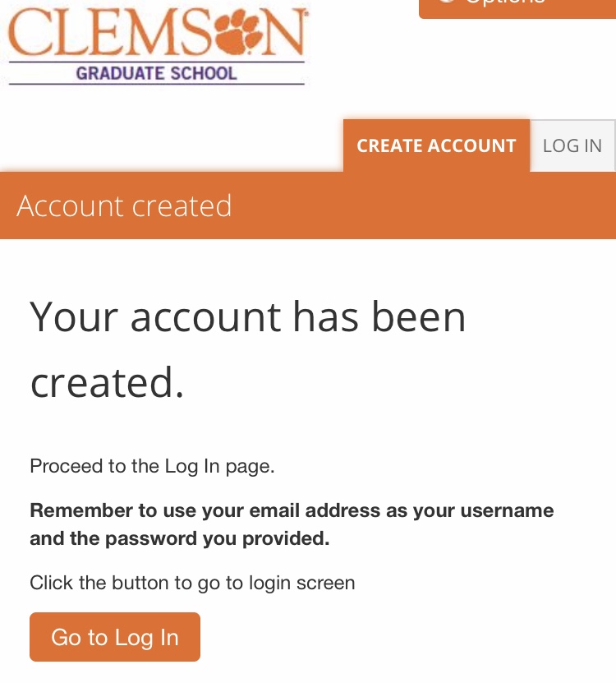Viewport: 616px width, 683px height.
Task: Click the word 'created.' in the heading
Action: click(x=107, y=383)
